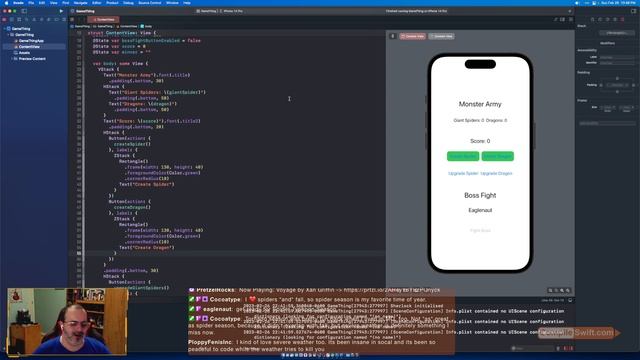Open the Debug navigator icon
640x360 pixels.
[49, 19]
